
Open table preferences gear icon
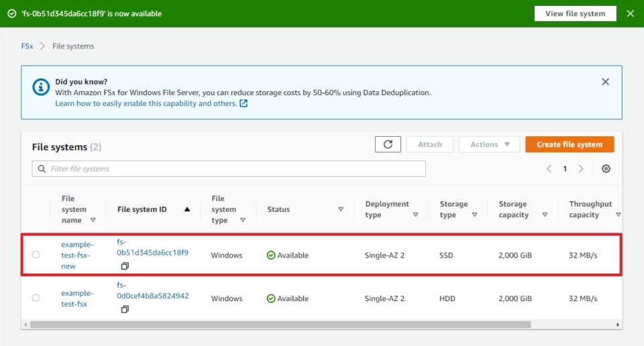tap(606, 169)
